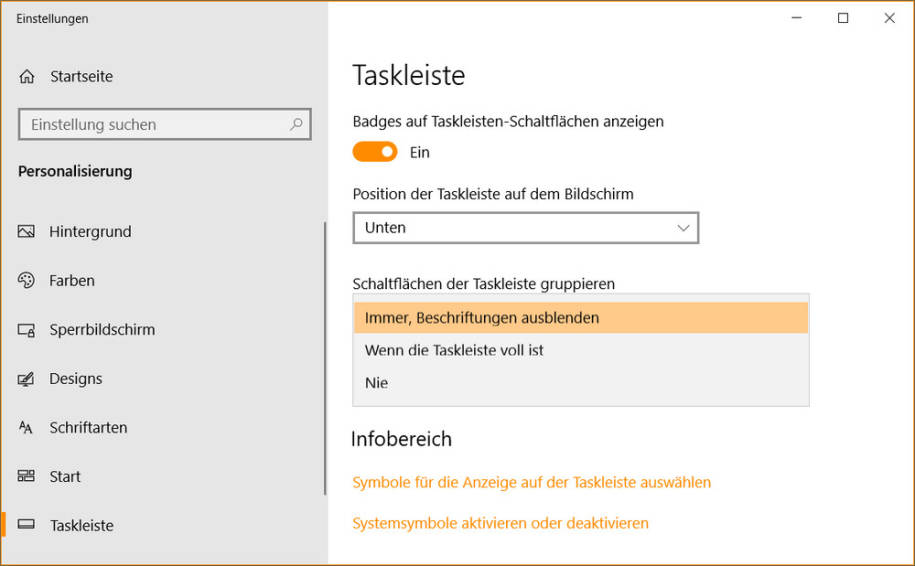Click the sidebar vertical scrollbar
915x566 pixels.
(x=325, y=358)
